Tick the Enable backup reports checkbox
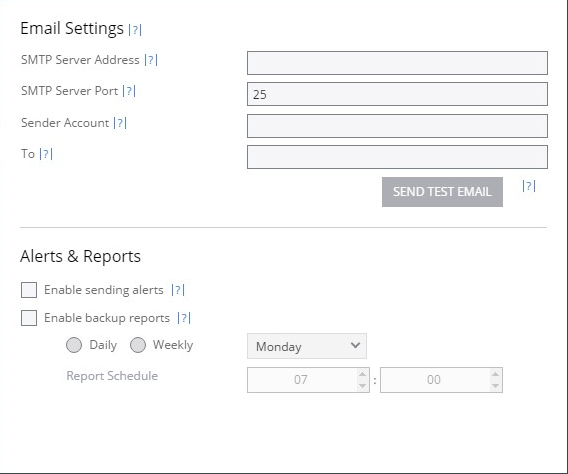This screenshot has width=568, height=474. click(29, 318)
